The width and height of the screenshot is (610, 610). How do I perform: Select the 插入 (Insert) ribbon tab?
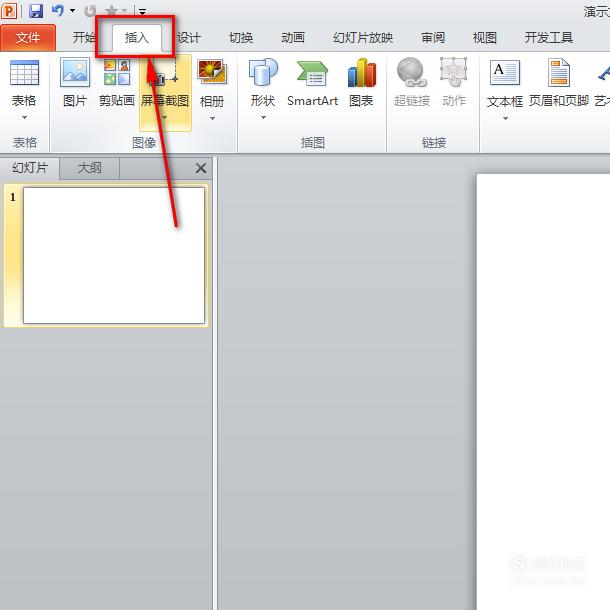[137, 38]
